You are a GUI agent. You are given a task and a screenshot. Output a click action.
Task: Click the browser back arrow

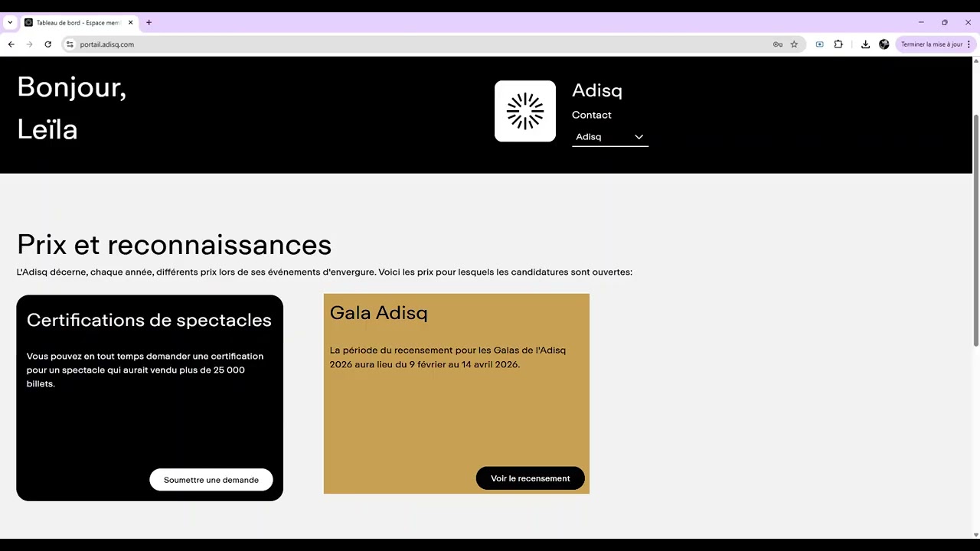pos(11,44)
